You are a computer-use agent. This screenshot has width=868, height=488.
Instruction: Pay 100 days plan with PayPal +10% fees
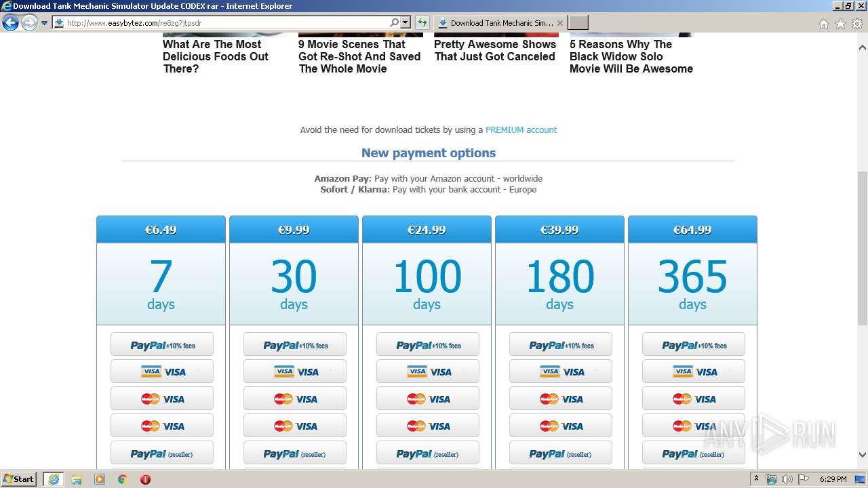428,344
